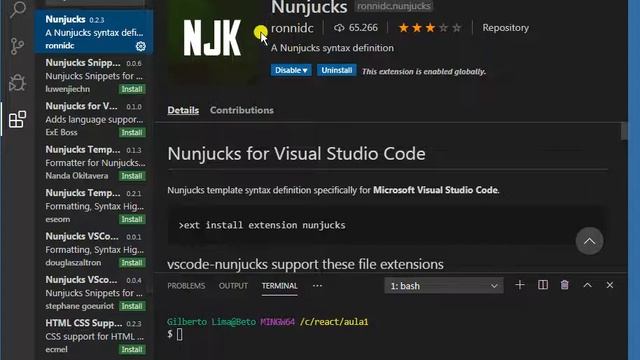The width and height of the screenshot is (640, 360).
Task: Open the Repository link
Action: click(505, 28)
